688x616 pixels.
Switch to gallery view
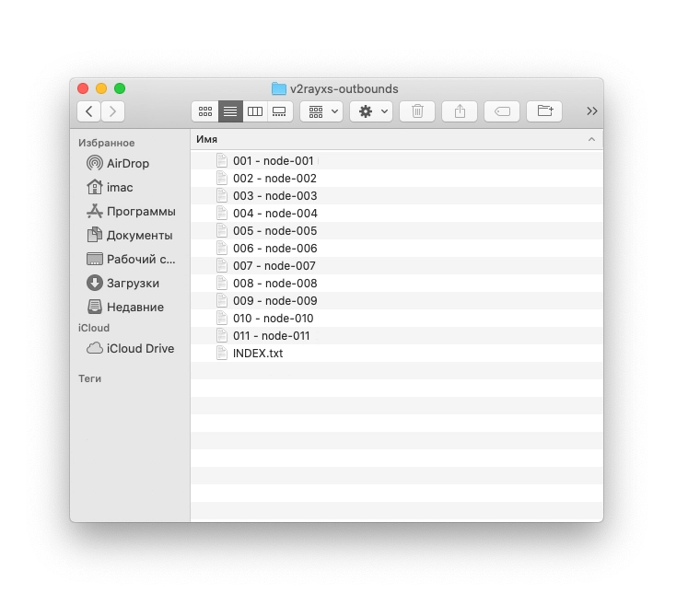279,111
